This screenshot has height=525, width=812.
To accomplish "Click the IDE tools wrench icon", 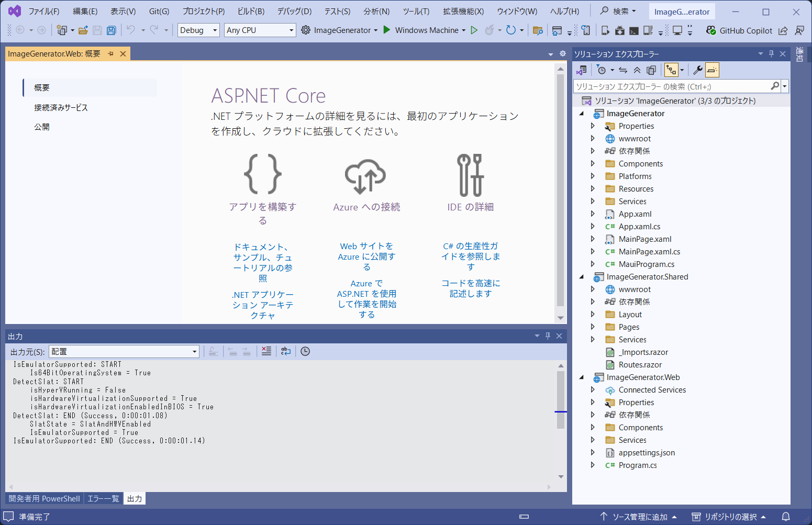I will pyautogui.click(x=470, y=175).
